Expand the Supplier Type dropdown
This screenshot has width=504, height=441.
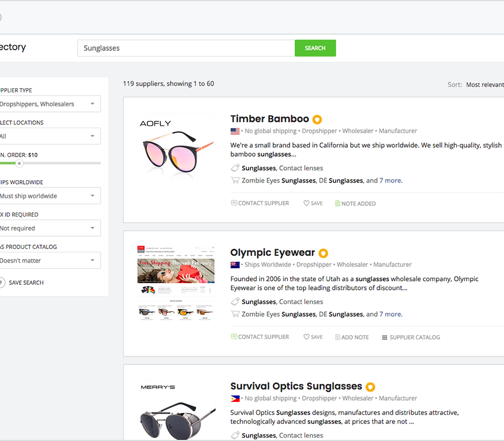pos(49,104)
